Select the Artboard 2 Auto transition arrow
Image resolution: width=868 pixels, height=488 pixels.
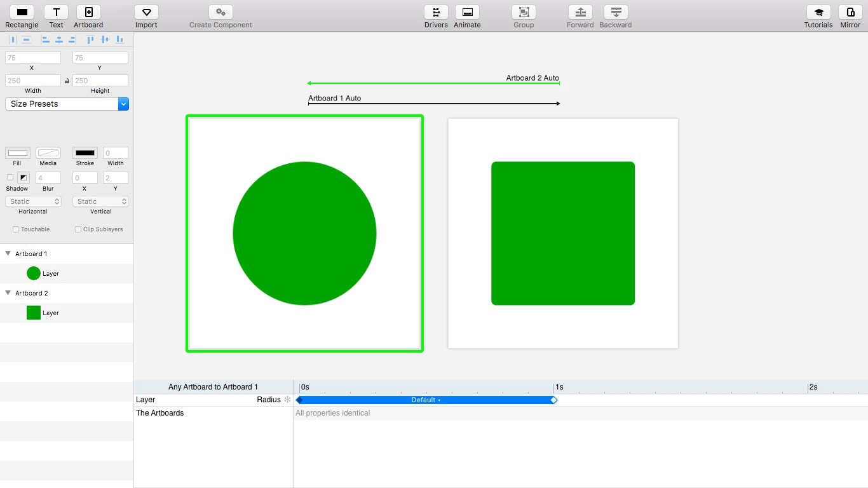[433, 83]
